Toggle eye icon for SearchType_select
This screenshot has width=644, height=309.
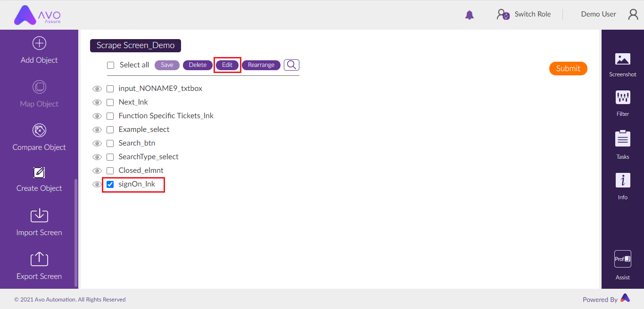click(x=97, y=157)
